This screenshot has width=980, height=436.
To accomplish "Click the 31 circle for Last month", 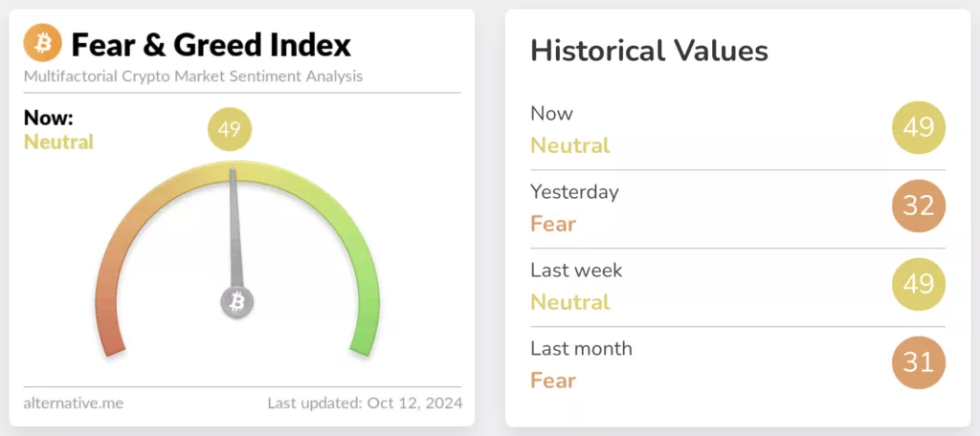I will pyautogui.click(x=918, y=362).
